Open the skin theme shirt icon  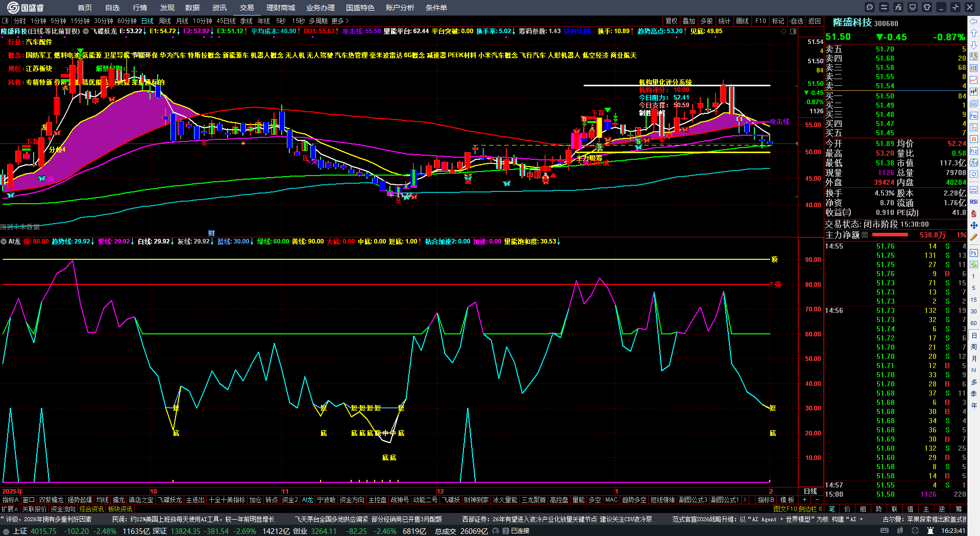coord(927,7)
